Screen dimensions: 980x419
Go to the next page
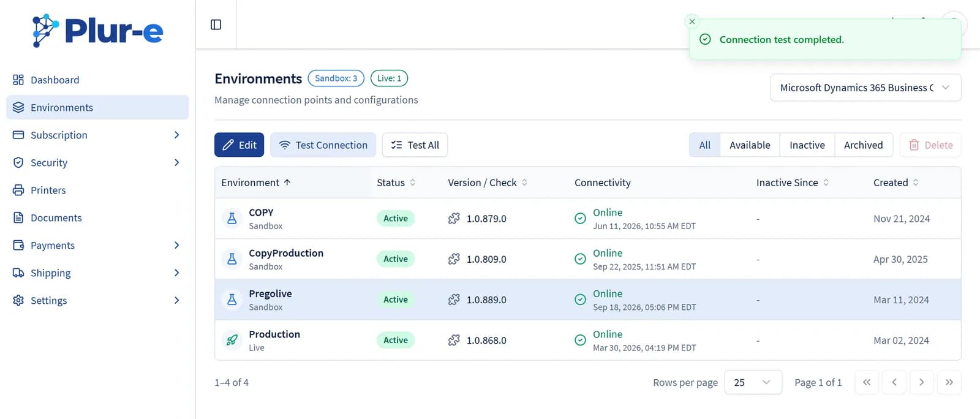click(922, 382)
